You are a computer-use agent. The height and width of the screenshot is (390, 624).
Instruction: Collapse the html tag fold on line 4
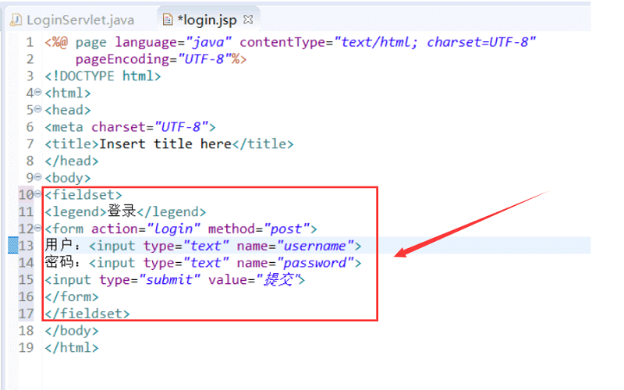[x=38, y=92]
